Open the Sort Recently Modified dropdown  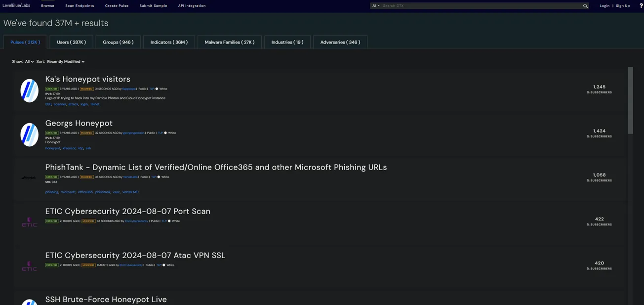click(65, 61)
